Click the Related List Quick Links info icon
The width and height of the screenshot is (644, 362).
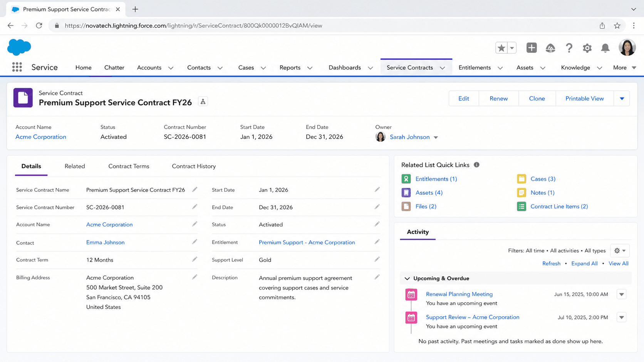coord(476,165)
